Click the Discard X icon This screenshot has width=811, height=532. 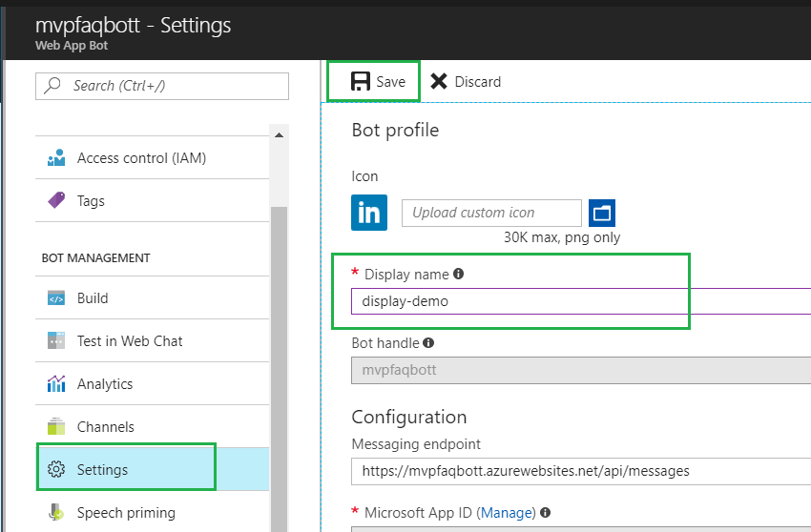pyautogui.click(x=439, y=82)
